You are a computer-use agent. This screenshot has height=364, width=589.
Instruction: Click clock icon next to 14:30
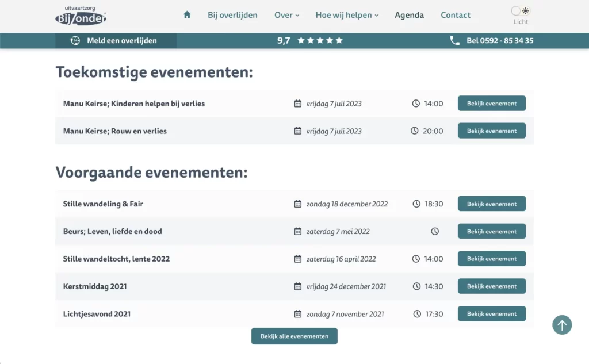416,286
